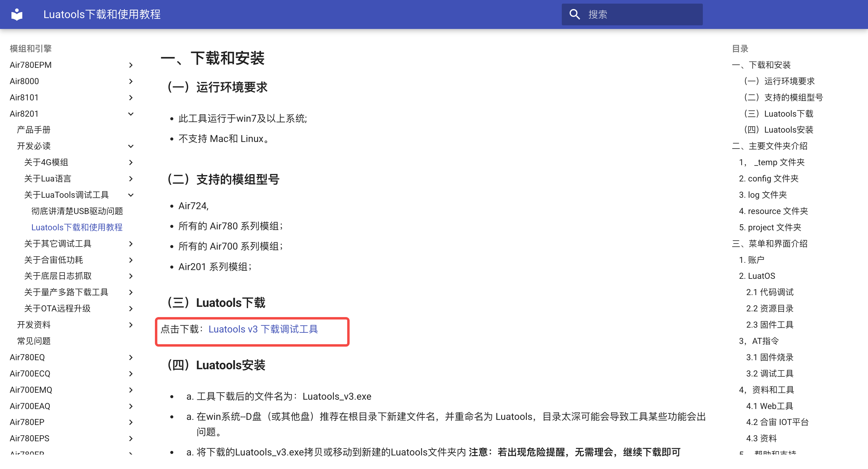This screenshot has width=868, height=469.
Task: Click the magnifier search icon
Action: tap(575, 14)
